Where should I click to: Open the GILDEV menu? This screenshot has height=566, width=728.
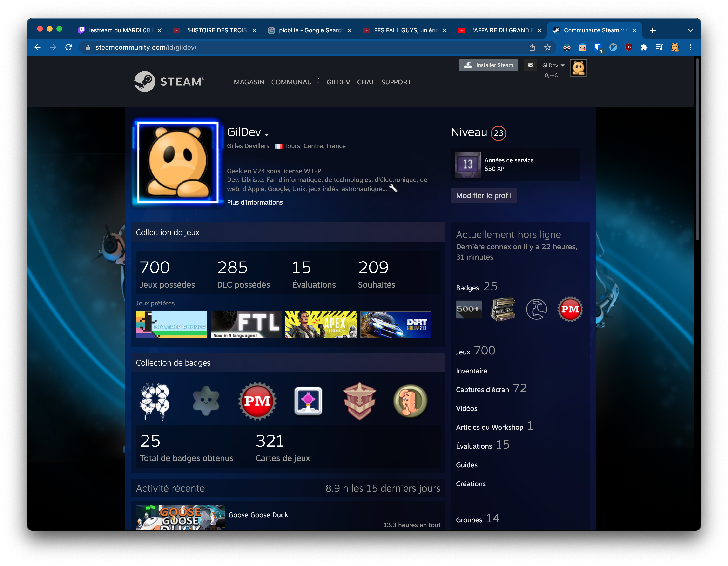tap(338, 82)
